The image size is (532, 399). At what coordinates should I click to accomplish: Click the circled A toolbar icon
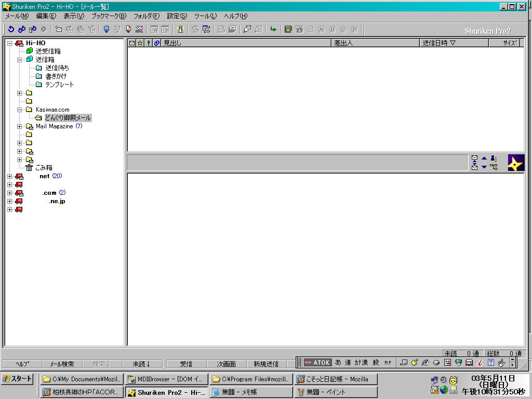pyautogui.click(x=321, y=30)
